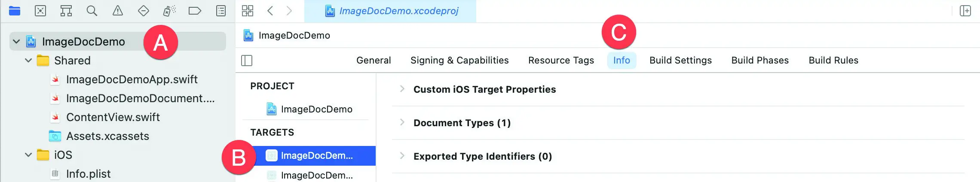
Task: Select ContentView.swift in the navigator
Action: pyautogui.click(x=113, y=117)
